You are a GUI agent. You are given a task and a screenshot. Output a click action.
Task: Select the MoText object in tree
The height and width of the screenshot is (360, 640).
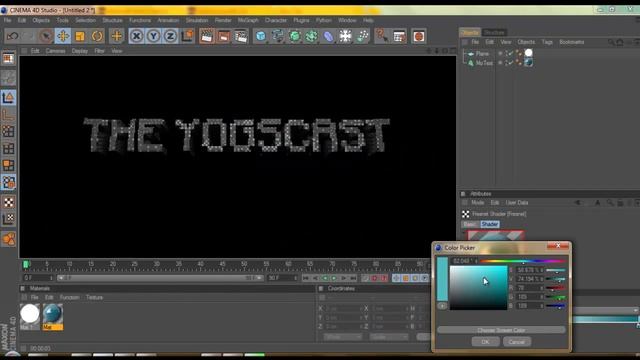[484, 63]
